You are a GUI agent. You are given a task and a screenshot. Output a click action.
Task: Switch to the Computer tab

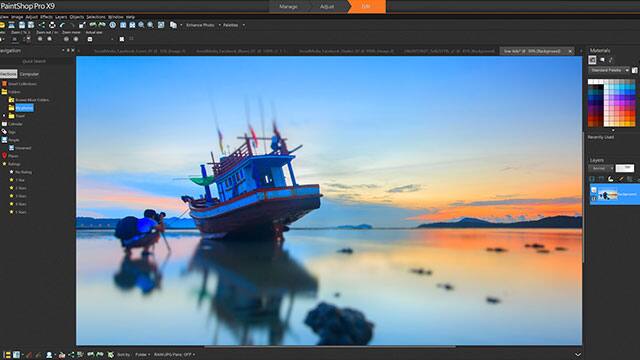click(x=29, y=74)
